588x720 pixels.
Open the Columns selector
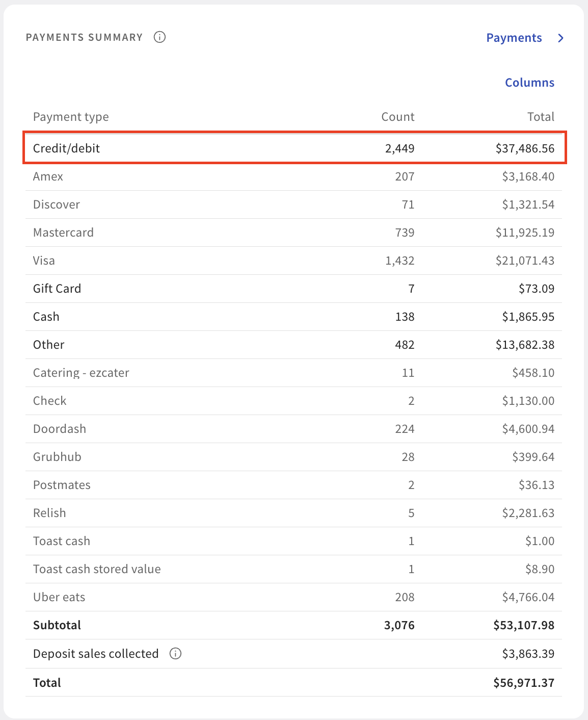pyautogui.click(x=529, y=83)
